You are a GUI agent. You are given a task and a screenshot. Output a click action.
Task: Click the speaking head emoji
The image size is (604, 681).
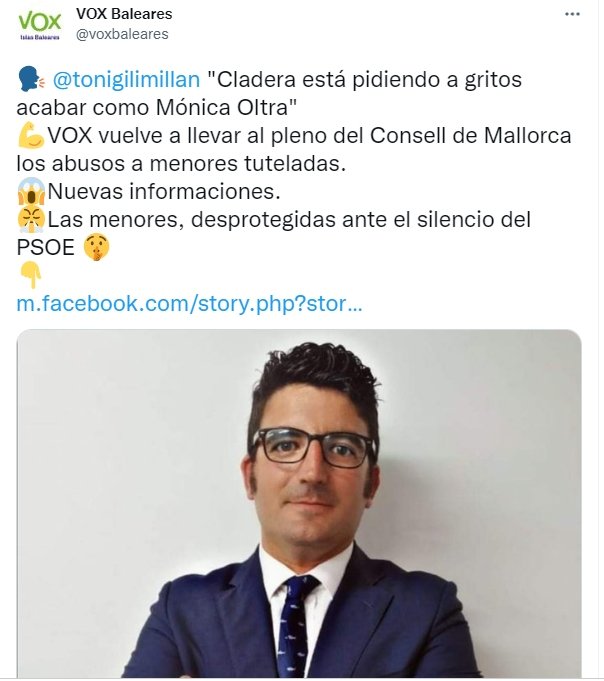32,79
